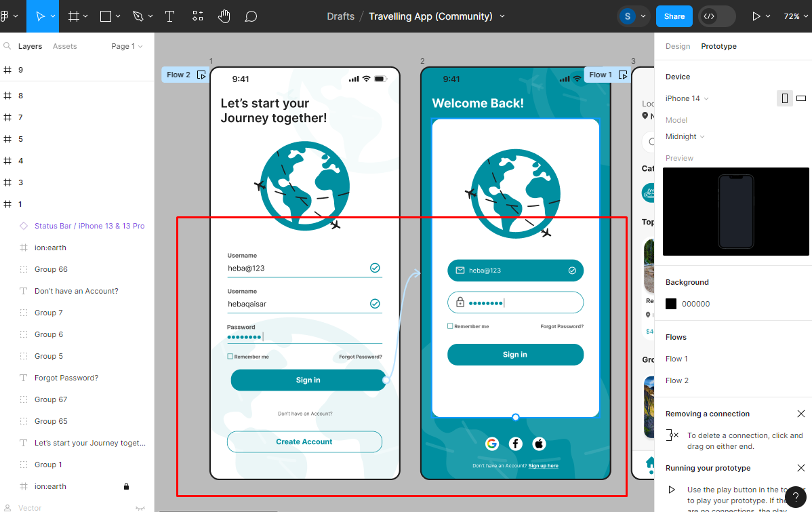This screenshot has width=812, height=512.
Task: Select frame 8 in layers
Action: pyautogui.click(x=77, y=96)
